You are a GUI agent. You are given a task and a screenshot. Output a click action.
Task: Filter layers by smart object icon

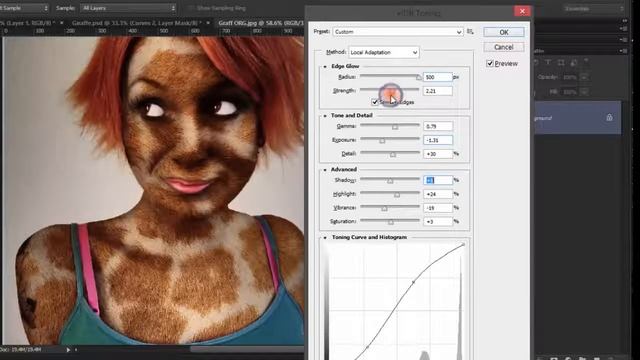tap(573, 62)
